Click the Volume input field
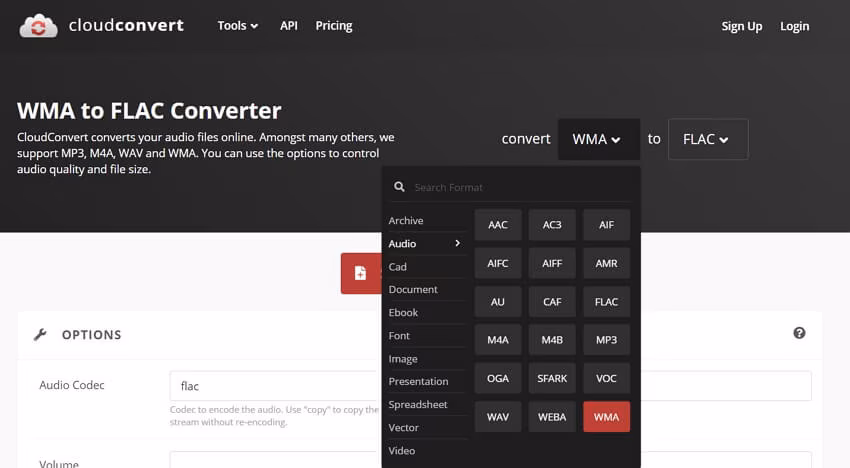 (x=490, y=459)
